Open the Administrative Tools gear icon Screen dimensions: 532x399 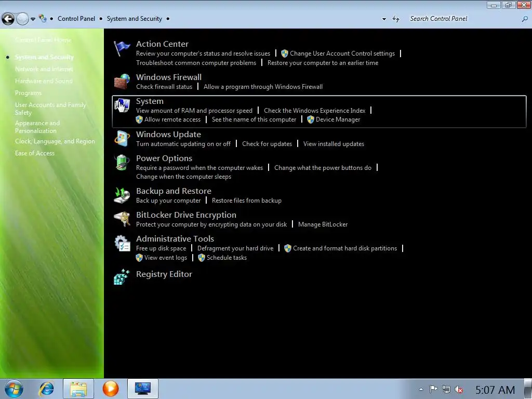pyautogui.click(x=122, y=243)
